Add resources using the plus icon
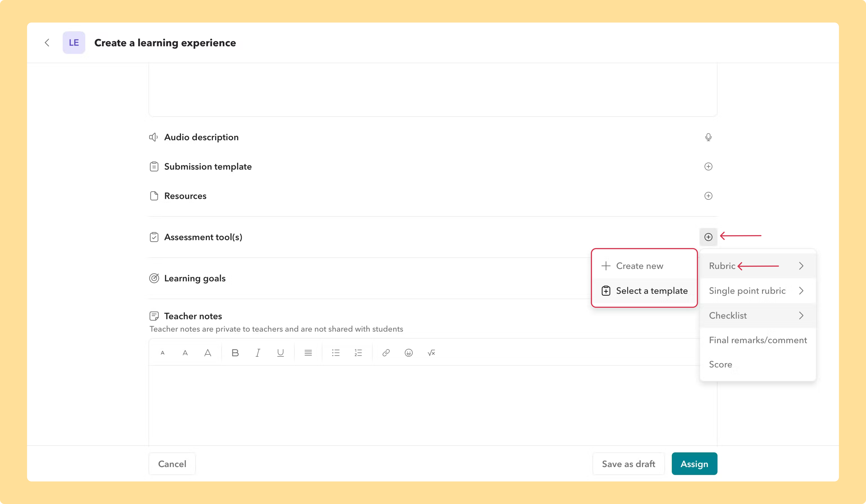This screenshot has height=504, width=866. point(708,196)
